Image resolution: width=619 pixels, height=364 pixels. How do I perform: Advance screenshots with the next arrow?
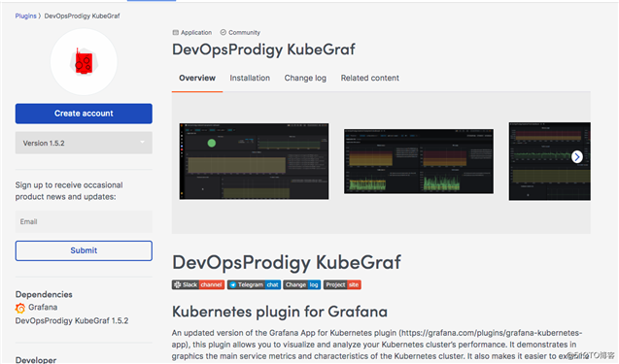pyautogui.click(x=577, y=156)
